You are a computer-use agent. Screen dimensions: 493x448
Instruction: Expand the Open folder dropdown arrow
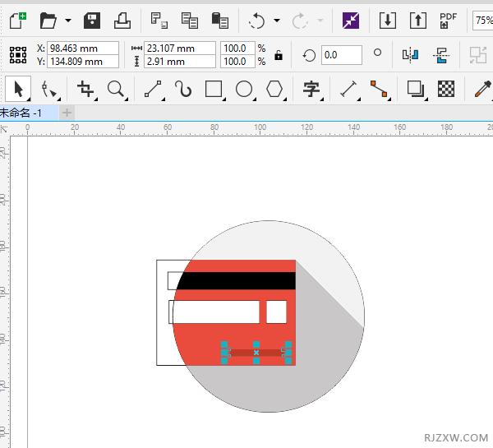coord(67,21)
